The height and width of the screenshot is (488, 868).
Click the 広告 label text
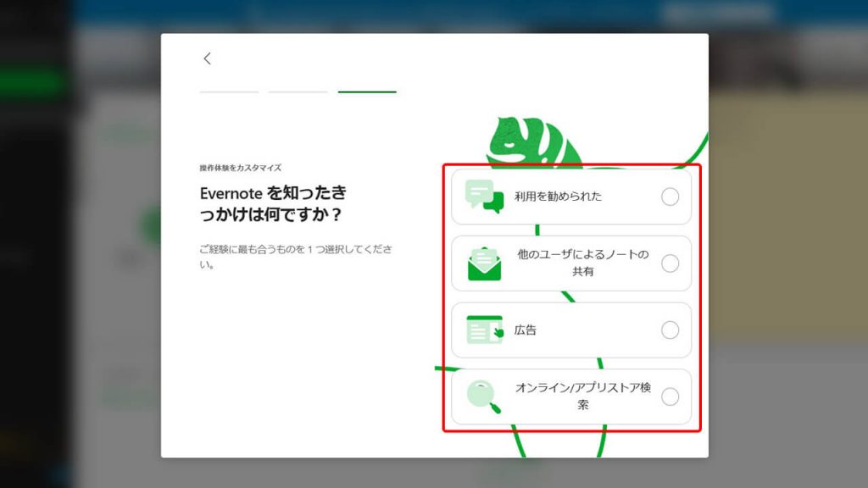[526, 330]
